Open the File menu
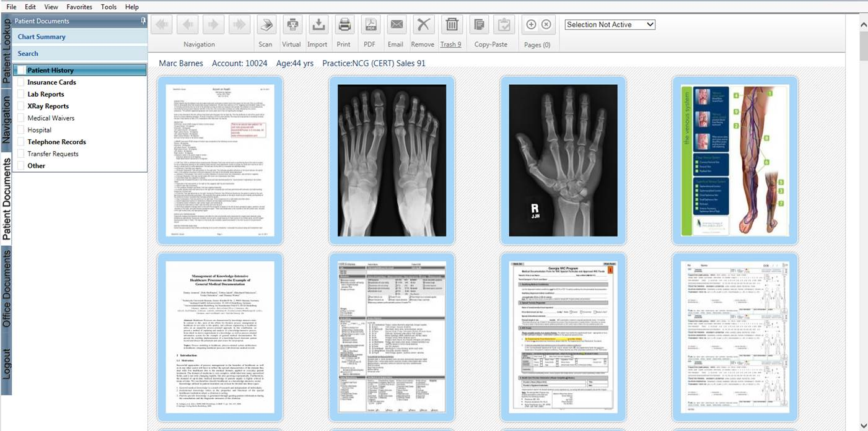The width and height of the screenshot is (868, 431). tap(11, 7)
